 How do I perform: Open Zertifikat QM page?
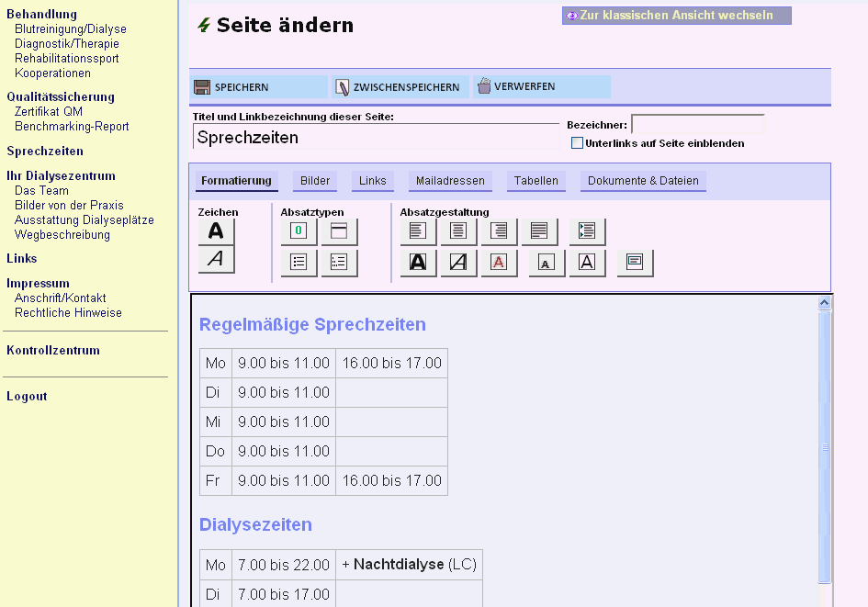tap(48, 111)
